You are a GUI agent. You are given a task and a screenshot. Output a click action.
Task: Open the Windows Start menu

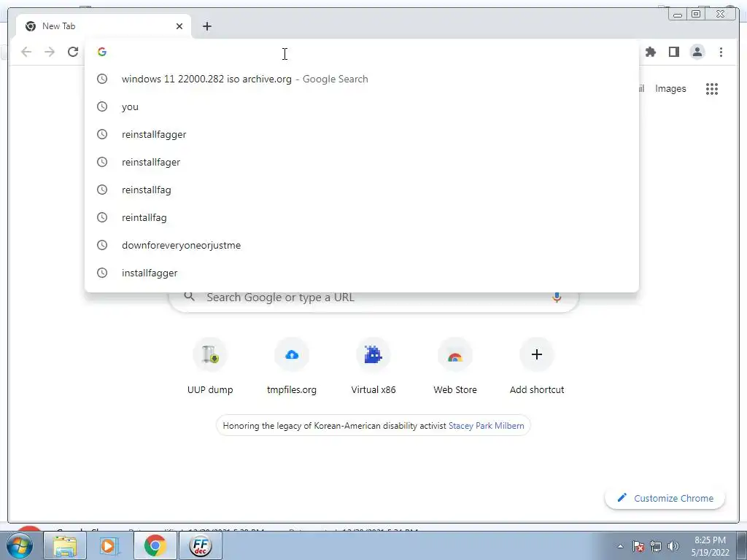click(20, 545)
